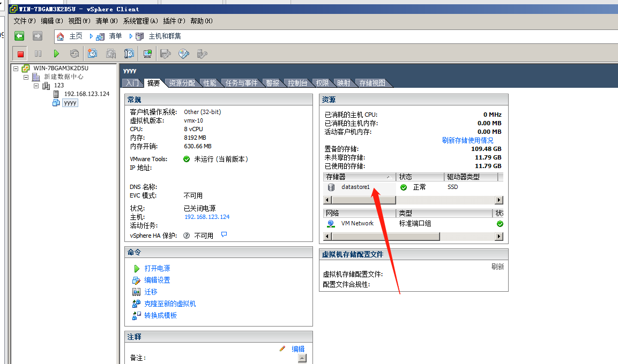Click the storage list right scroll arrow

[499, 200]
